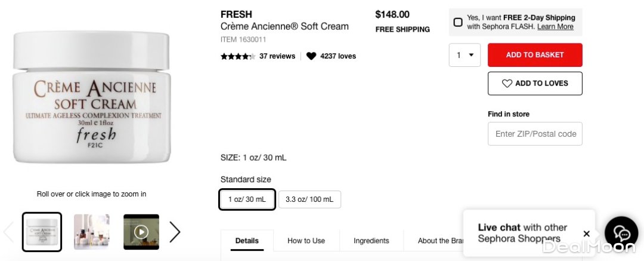The height and width of the screenshot is (261, 644).
Task: Switch to the How to Use tab
Action: click(306, 241)
